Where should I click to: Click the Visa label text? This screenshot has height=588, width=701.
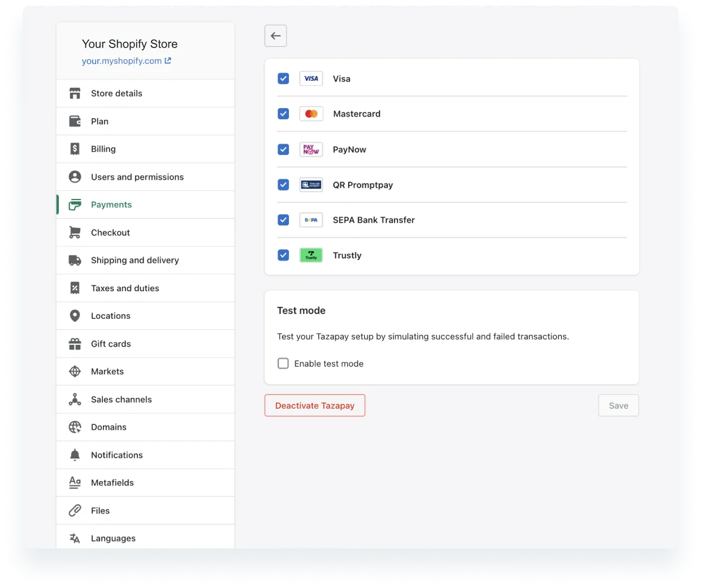tap(341, 79)
